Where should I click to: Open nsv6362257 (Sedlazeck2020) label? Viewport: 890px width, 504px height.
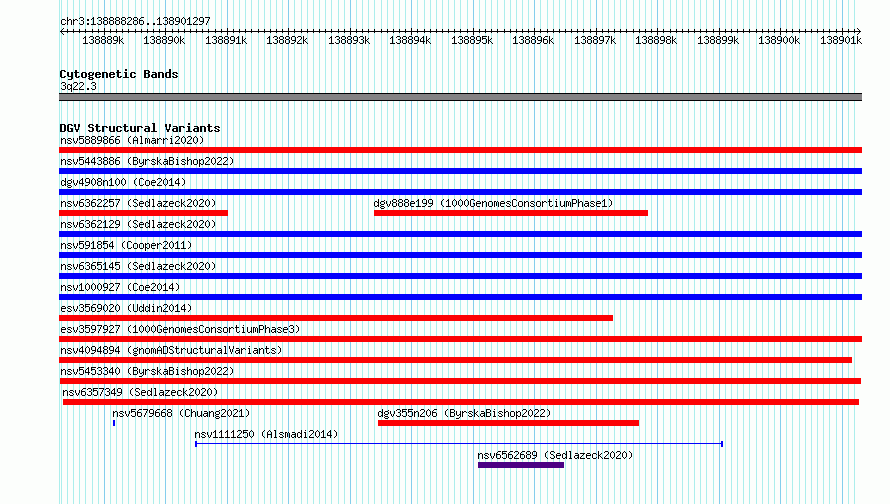138,203
